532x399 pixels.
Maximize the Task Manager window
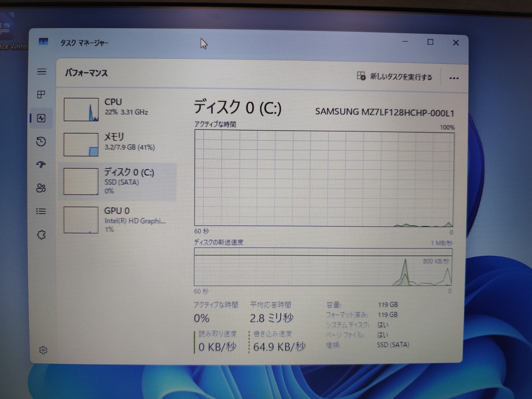(430, 42)
